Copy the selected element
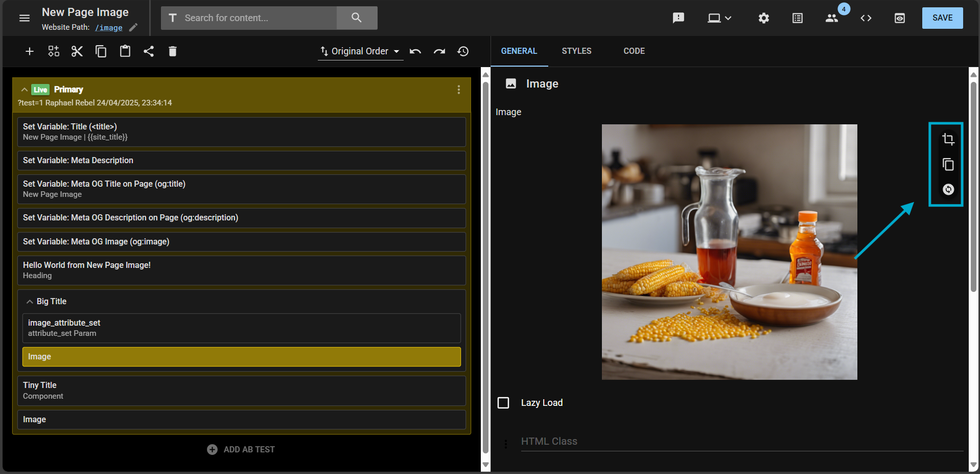The height and width of the screenshot is (474, 980). (101, 51)
